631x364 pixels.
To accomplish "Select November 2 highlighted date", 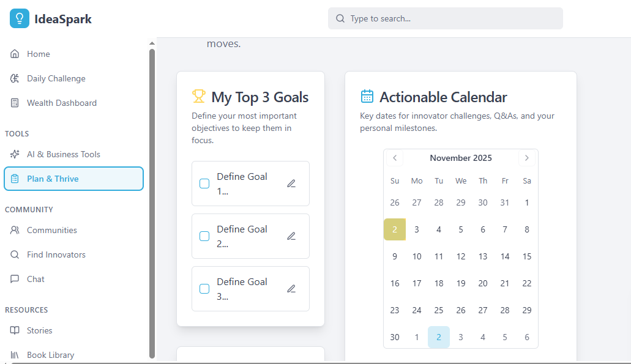I will [394, 229].
